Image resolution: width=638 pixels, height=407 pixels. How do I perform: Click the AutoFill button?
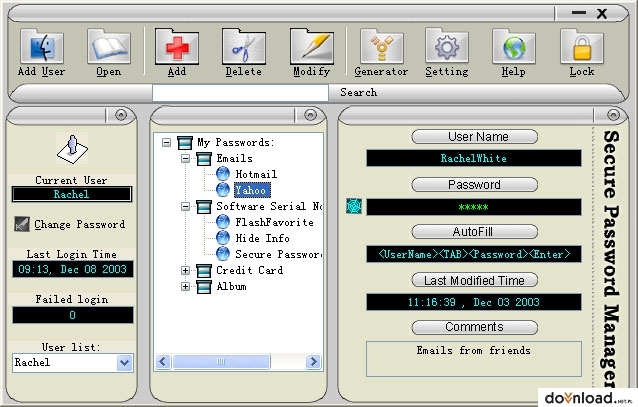[474, 232]
